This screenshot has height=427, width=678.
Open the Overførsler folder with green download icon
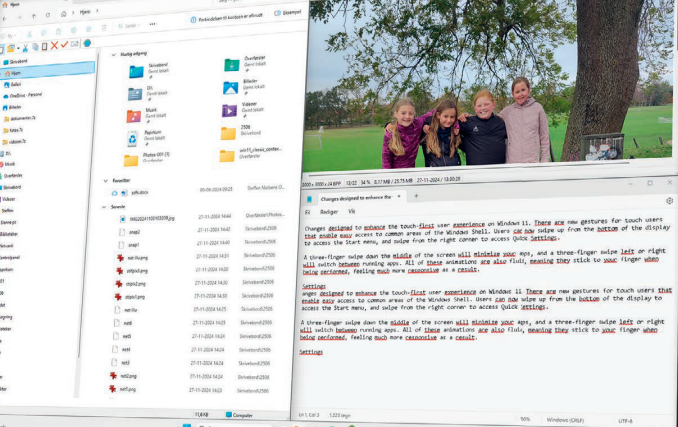pyautogui.click(x=245, y=64)
